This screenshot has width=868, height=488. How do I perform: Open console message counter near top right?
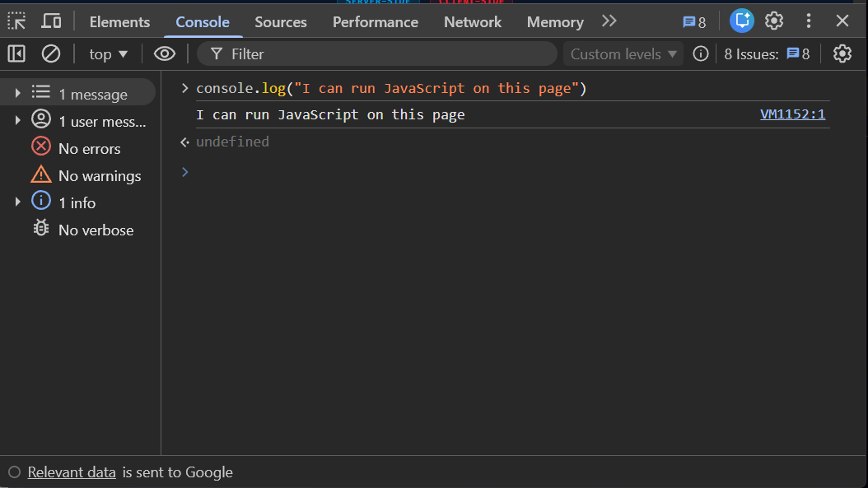pyautogui.click(x=694, y=21)
